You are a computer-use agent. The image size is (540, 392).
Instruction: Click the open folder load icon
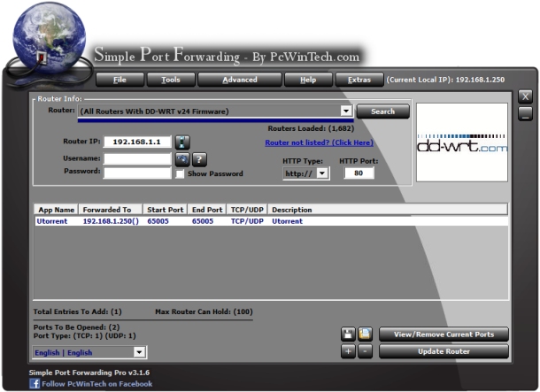tap(365, 334)
